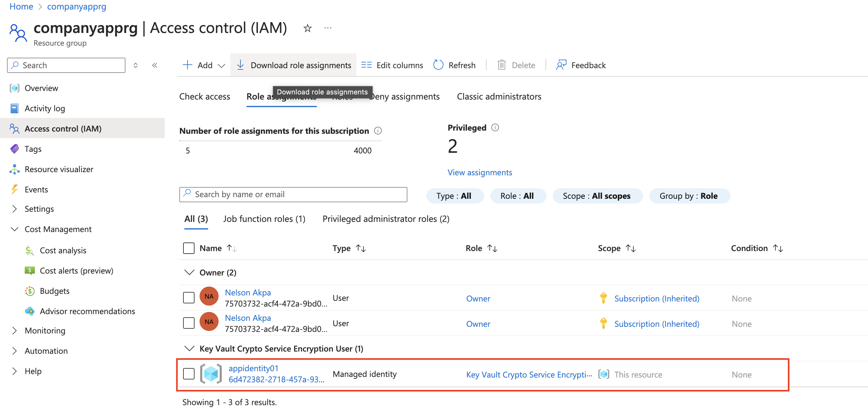Click the first Nelson Akpa NA avatar
Image resolution: width=868 pixels, height=414 pixels.
[x=209, y=296]
